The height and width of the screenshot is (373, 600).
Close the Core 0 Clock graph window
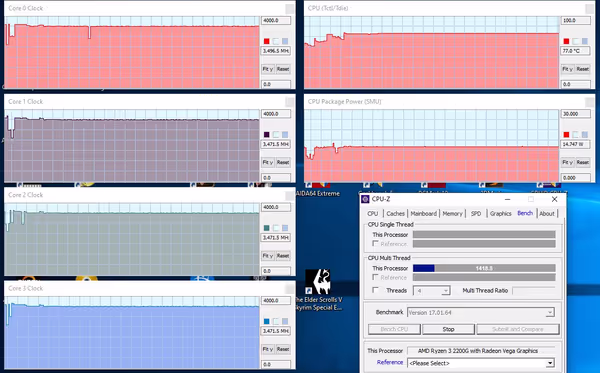[290, 8]
